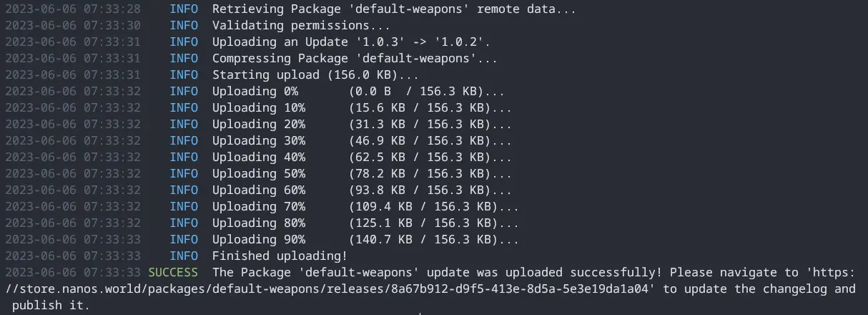Select the 'Finished uploading!' message
Viewport: 868px width, 315px height.
[280, 256]
